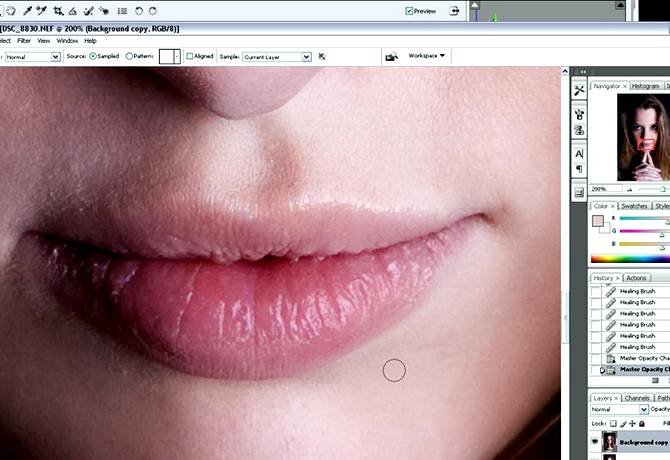Click the Brushes panel icon in dock

tap(579, 113)
